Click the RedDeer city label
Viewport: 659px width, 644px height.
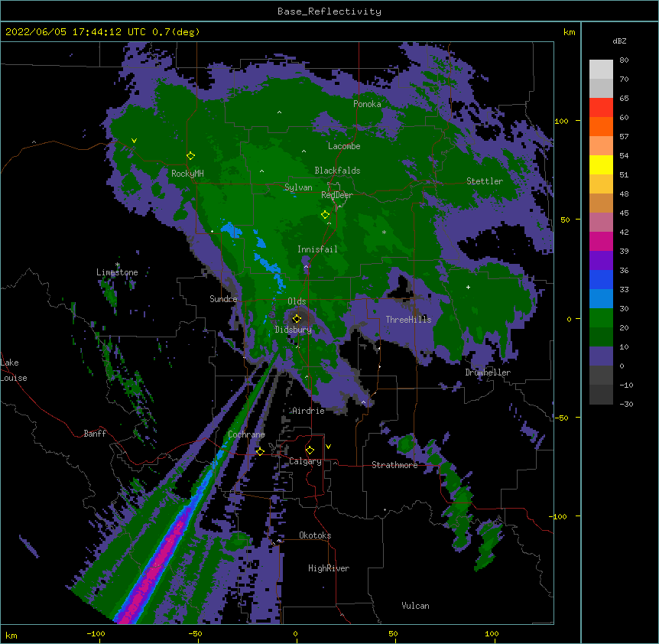click(337, 195)
